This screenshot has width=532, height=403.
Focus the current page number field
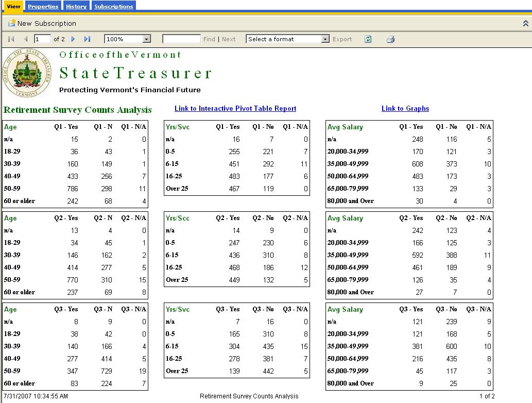tap(42, 39)
